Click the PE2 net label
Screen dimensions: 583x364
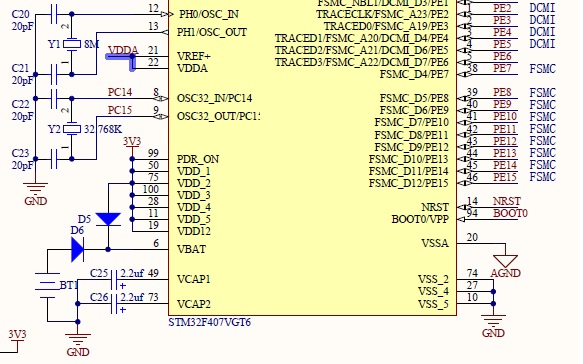click(502, 9)
